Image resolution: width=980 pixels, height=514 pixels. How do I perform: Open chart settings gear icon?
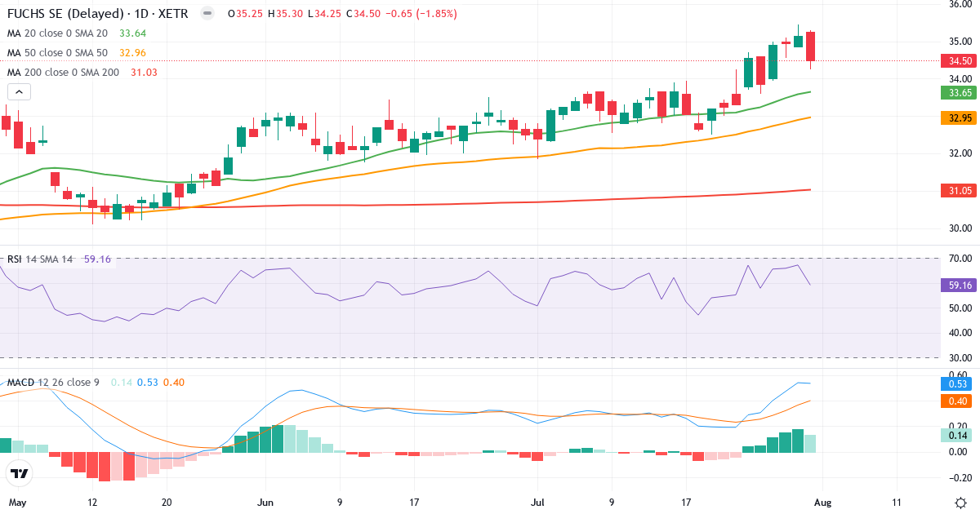[960, 502]
